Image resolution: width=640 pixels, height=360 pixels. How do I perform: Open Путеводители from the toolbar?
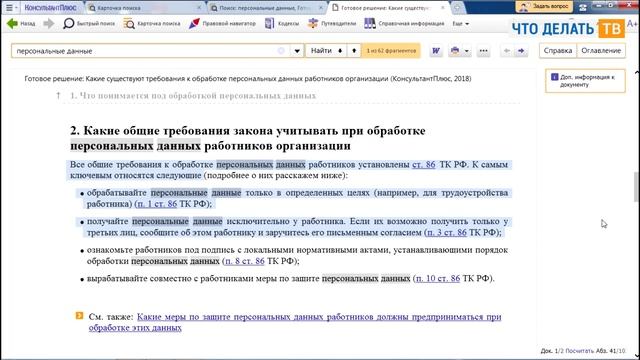pyautogui.click(x=332, y=24)
